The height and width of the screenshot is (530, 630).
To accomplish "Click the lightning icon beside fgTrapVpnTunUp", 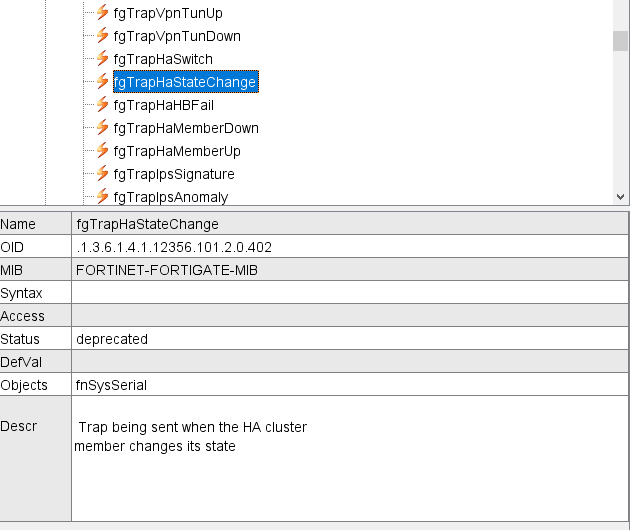I will click(102, 13).
